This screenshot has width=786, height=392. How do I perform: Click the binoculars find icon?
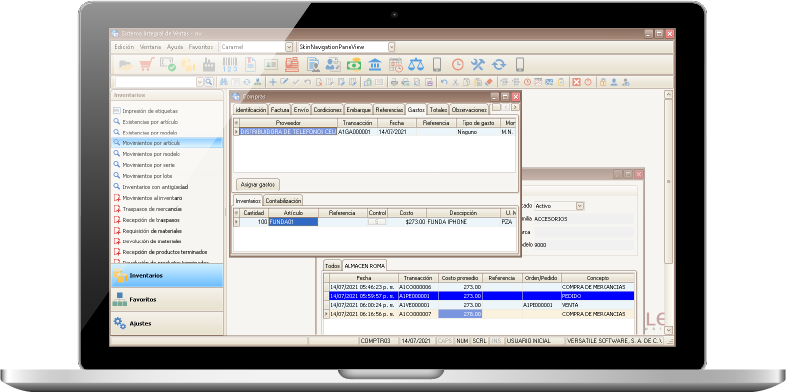pyautogui.click(x=223, y=82)
